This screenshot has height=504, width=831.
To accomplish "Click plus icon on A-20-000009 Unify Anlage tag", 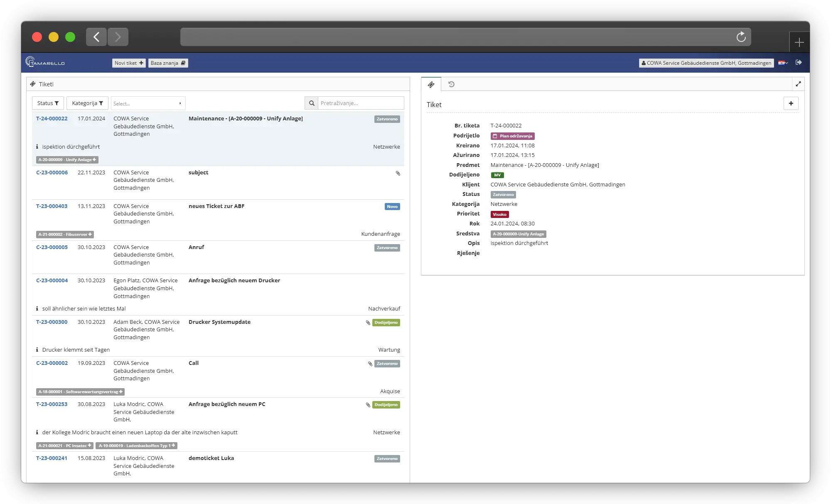I will [95, 159].
